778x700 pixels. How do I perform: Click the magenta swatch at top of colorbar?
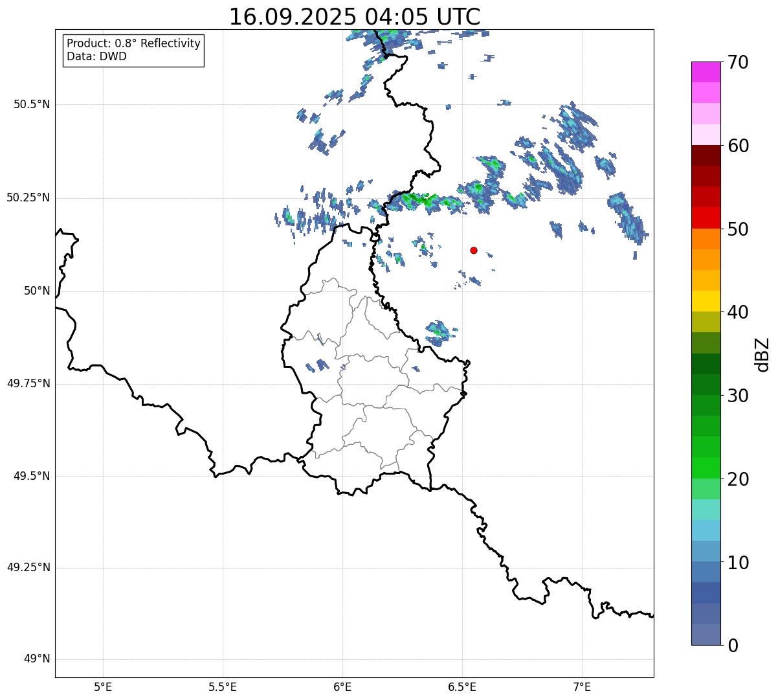(x=706, y=72)
